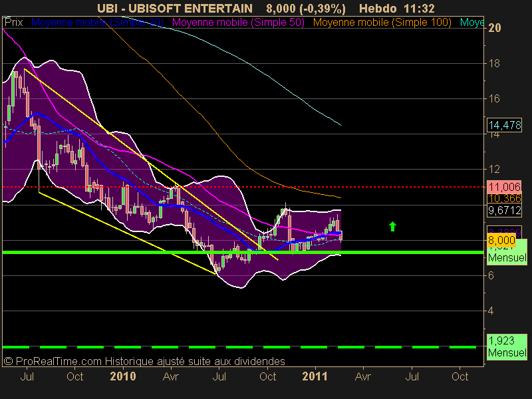The height and width of the screenshot is (399, 532).
Task: Click the '12' value on the price axis
Action: (494, 169)
